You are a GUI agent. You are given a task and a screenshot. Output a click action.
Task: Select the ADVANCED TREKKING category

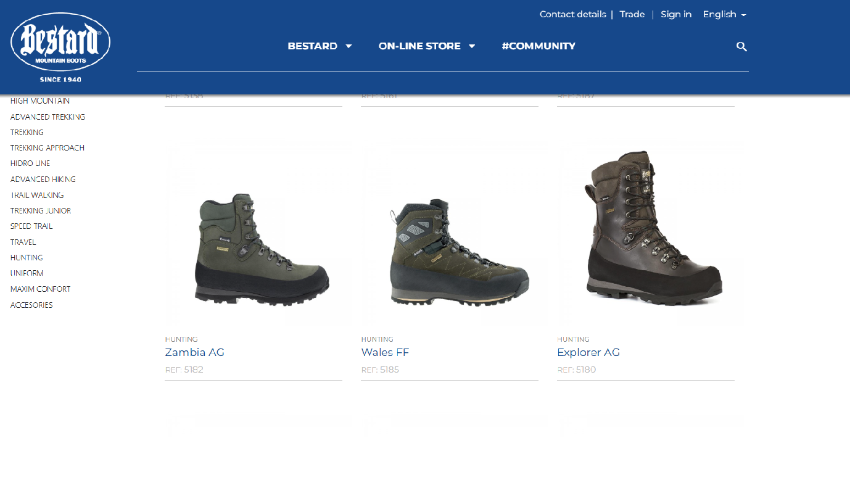tap(47, 117)
